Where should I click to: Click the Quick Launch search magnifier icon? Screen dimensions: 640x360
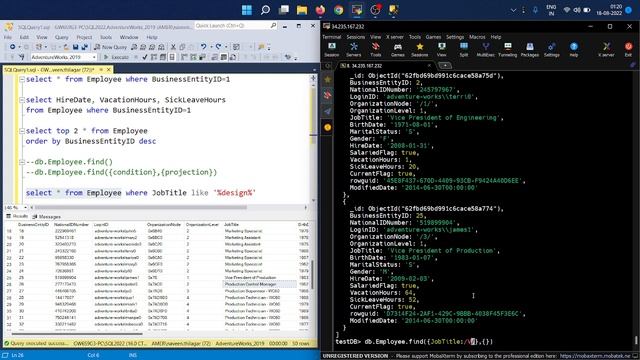point(273,26)
